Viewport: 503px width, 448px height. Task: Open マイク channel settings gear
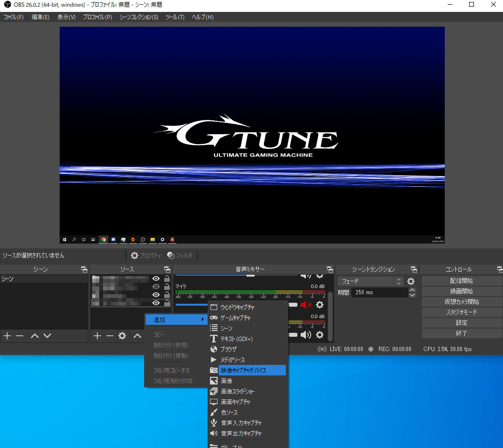320,305
